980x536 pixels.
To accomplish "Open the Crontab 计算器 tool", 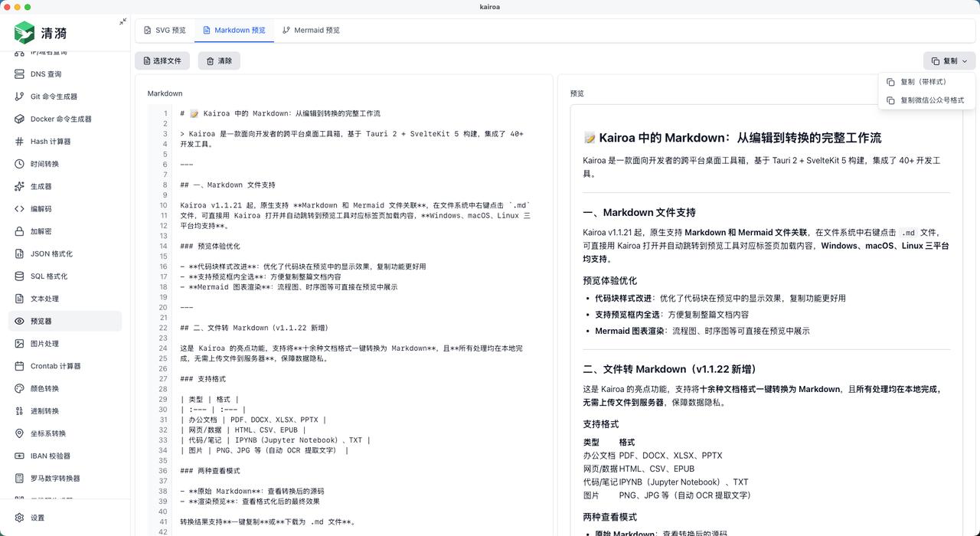I will pyautogui.click(x=65, y=366).
